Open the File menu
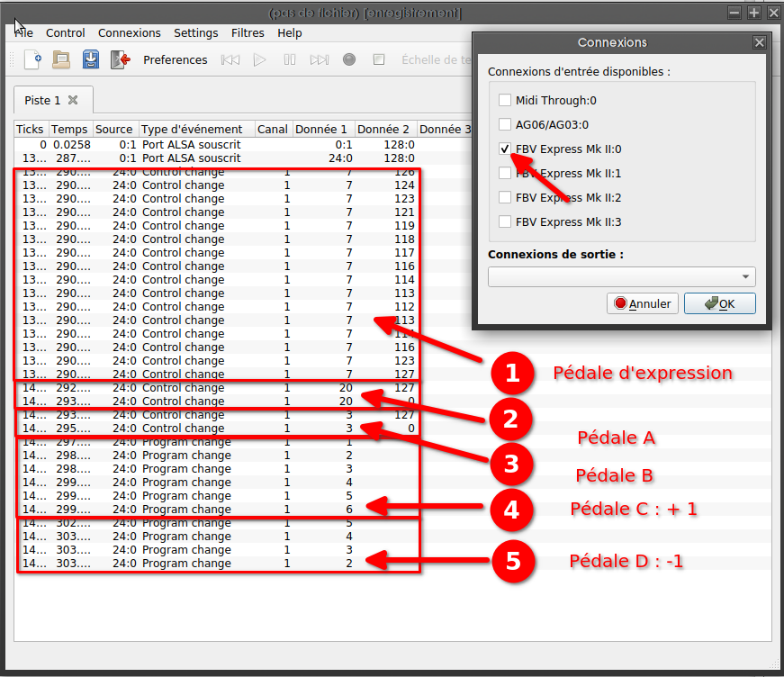The width and height of the screenshot is (784, 677). 23,33
